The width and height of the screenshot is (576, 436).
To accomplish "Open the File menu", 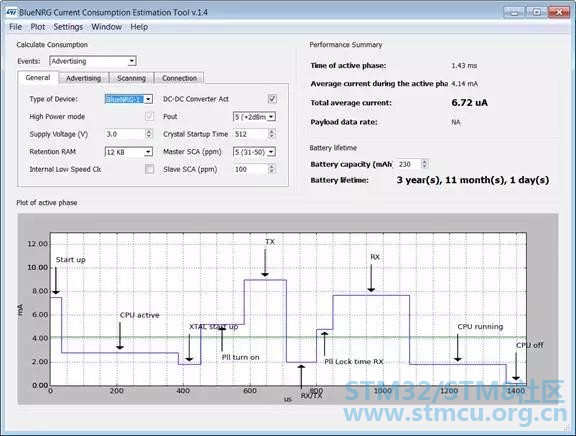I will pyautogui.click(x=15, y=27).
